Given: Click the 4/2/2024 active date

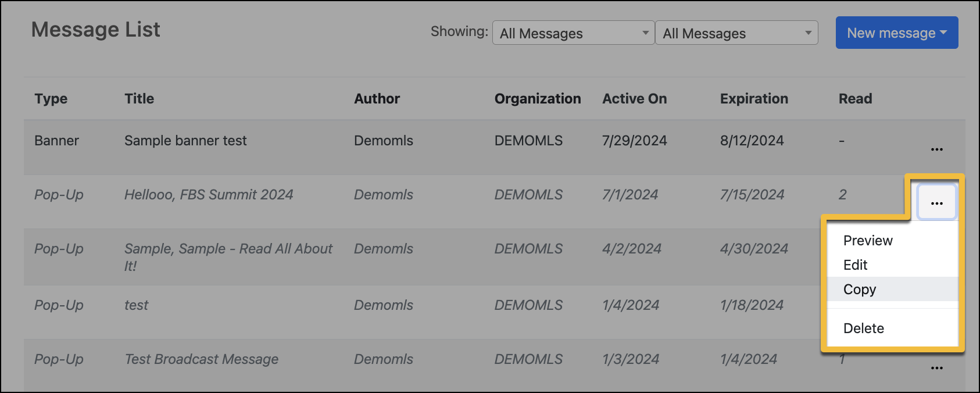Looking at the screenshot, I should pos(632,249).
